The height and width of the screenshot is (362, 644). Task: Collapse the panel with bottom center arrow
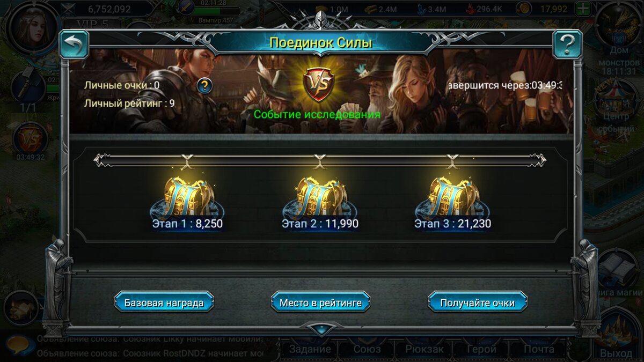(x=321, y=328)
